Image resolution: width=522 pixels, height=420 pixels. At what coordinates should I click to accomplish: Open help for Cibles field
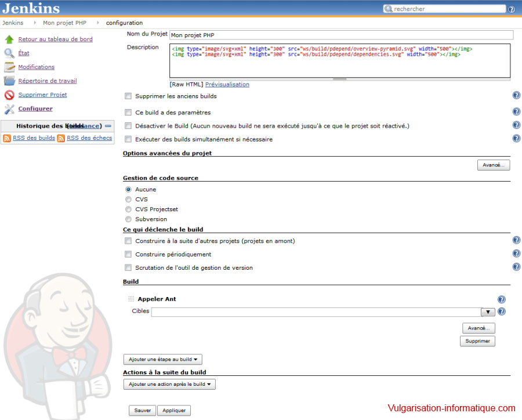502,312
